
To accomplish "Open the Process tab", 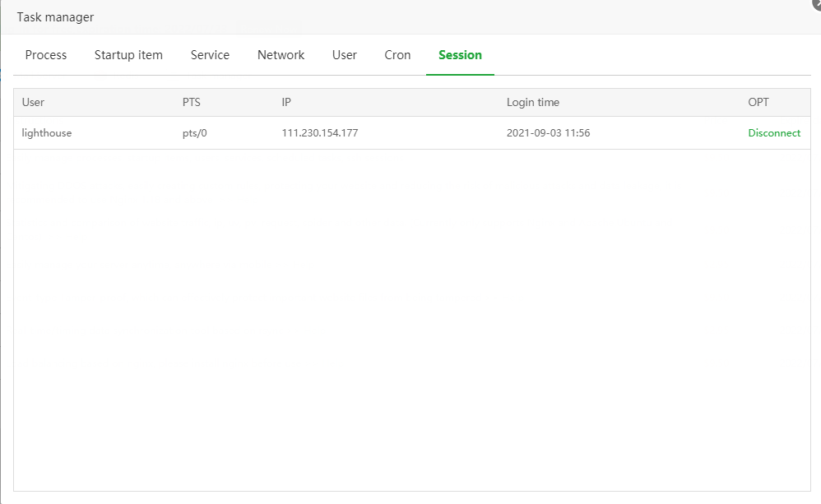I will click(x=46, y=55).
